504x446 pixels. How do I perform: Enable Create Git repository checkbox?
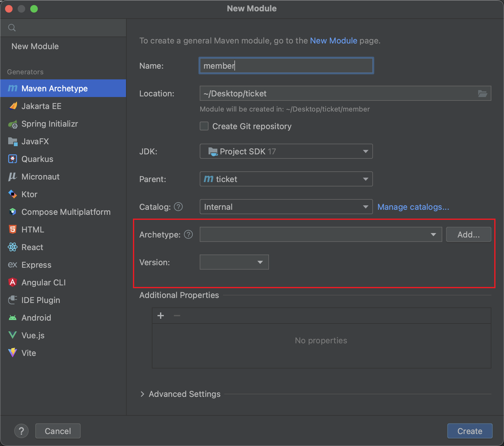[204, 126]
